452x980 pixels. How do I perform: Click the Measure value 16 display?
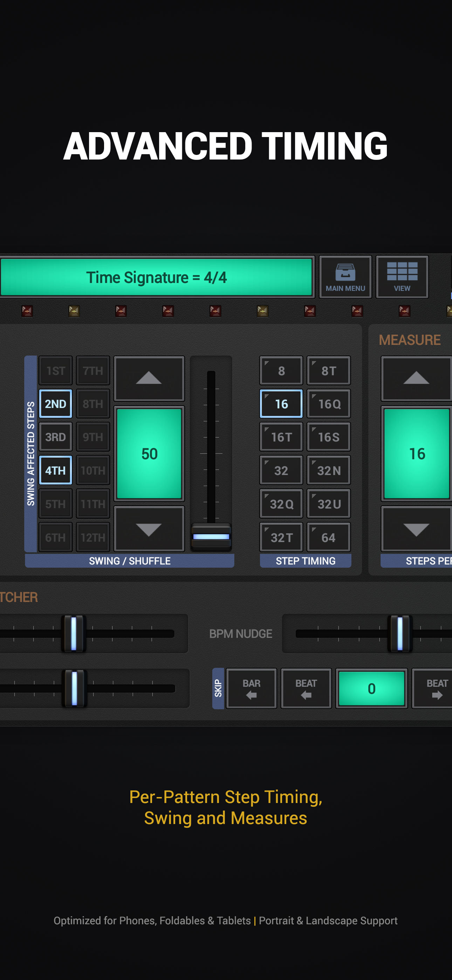417,454
